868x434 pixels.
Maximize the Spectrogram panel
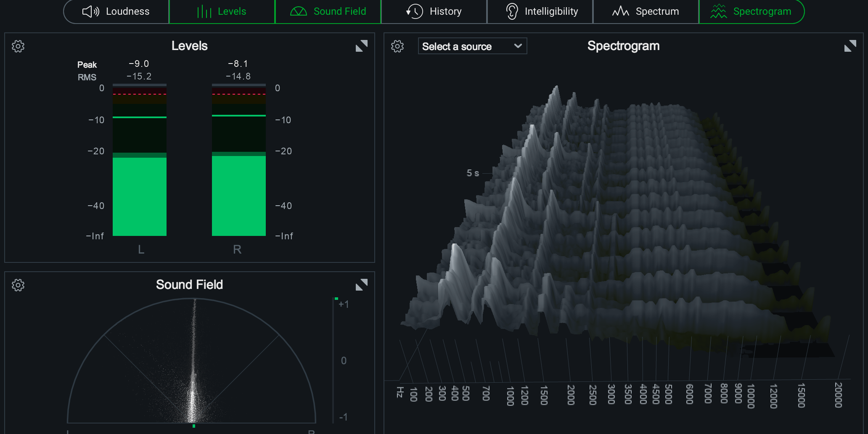850,46
